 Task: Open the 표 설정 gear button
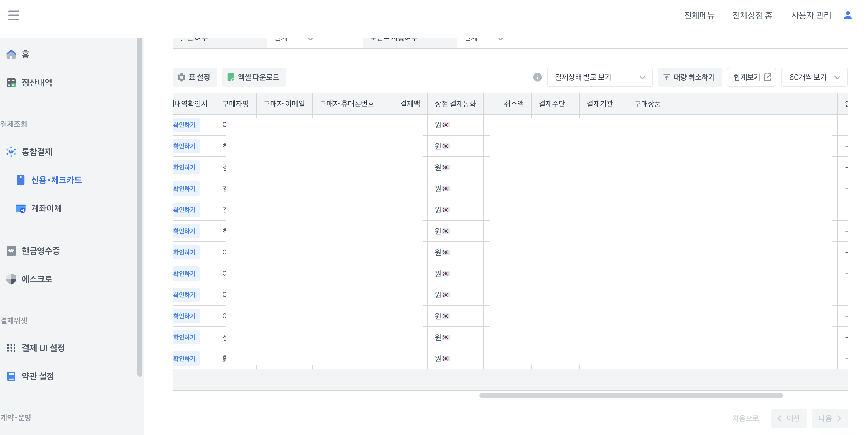point(194,77)
